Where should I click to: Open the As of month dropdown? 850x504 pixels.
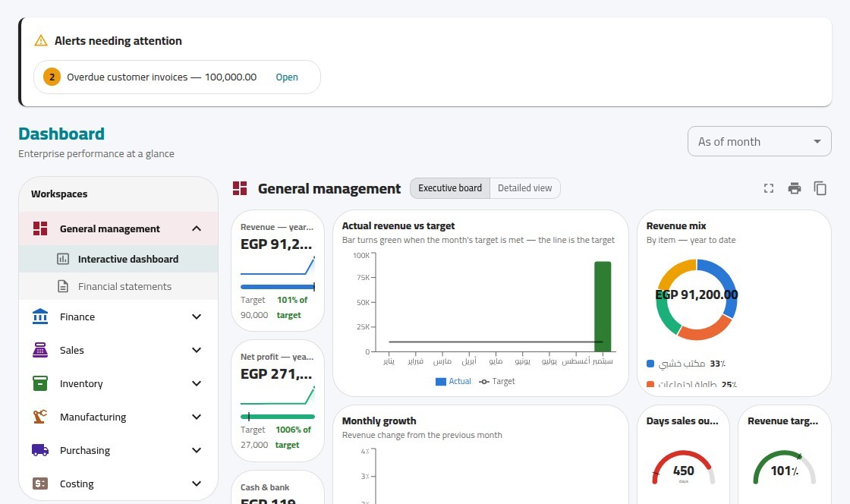pos(759,141)
